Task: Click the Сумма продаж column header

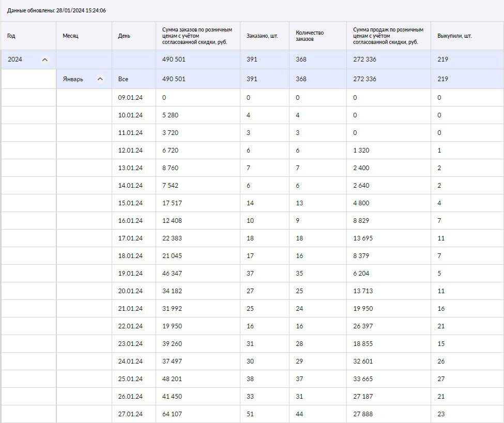Action: tap(389, 36)
